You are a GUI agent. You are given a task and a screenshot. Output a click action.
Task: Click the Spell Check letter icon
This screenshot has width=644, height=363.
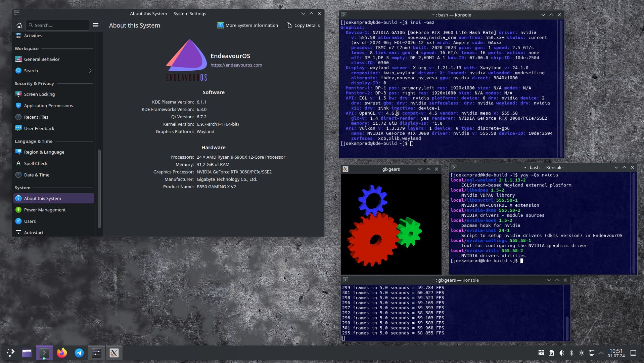(18, 163)
